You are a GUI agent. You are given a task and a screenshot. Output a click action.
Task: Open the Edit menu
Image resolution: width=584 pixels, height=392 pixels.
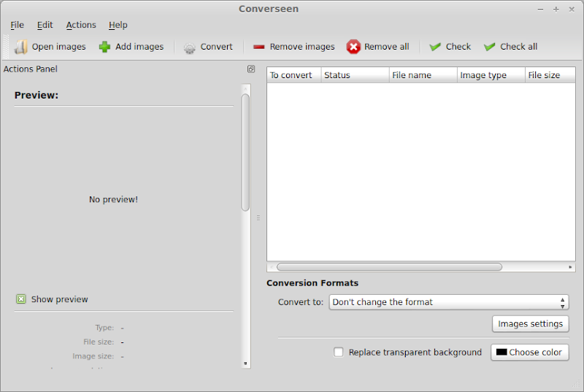pyautogui.click(x=45, y=25)
